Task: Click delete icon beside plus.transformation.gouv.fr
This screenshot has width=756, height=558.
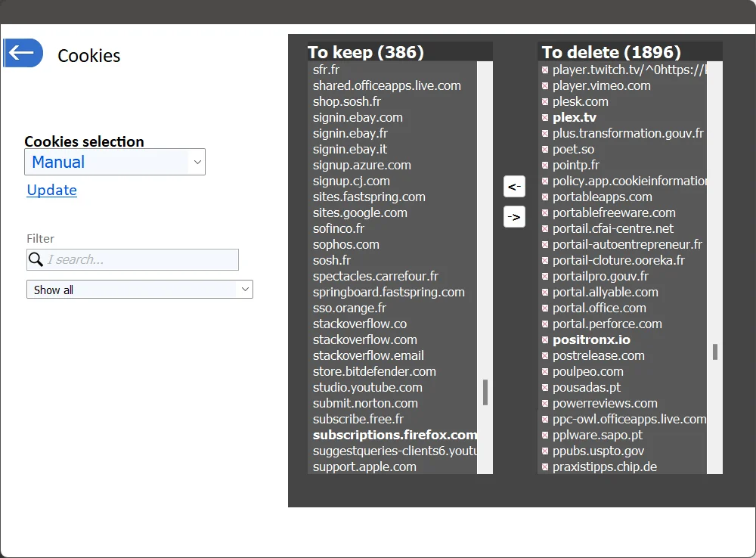Action: click(x=545, y=134)
